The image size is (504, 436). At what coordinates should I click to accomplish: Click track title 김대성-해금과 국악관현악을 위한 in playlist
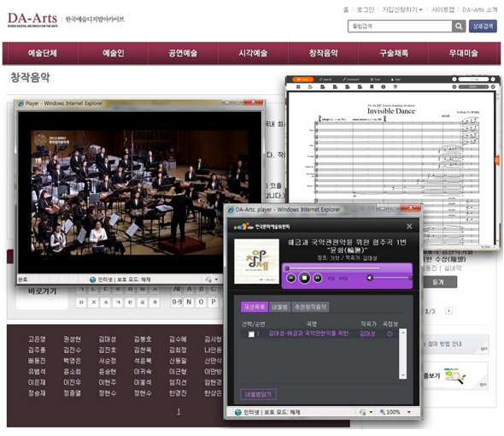tap(311, 334)
